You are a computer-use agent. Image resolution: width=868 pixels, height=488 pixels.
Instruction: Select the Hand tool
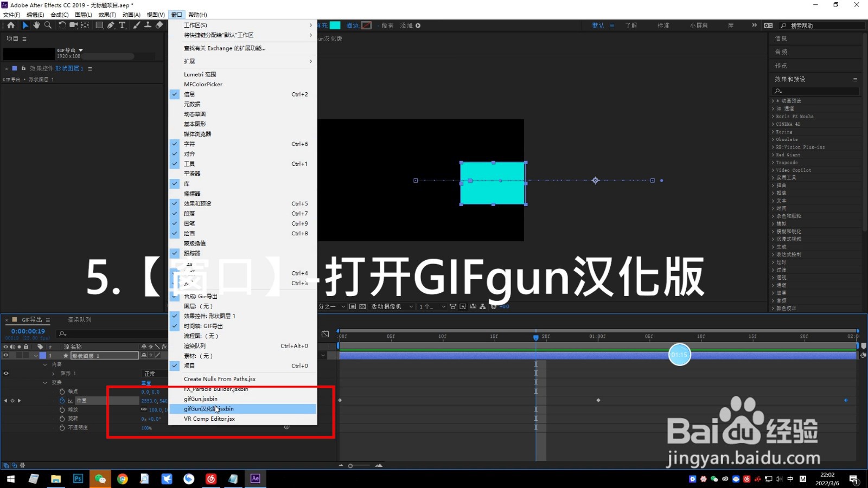tap(36, 25)
